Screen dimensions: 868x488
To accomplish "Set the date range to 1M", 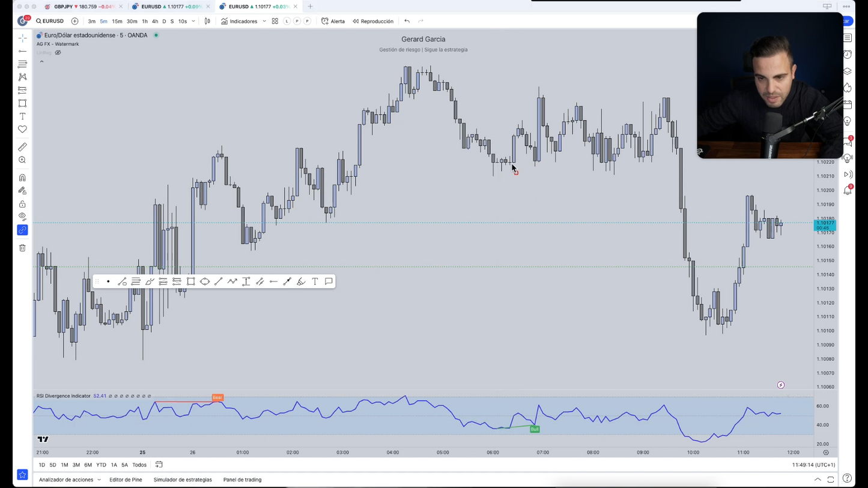I will coord(64,465).
